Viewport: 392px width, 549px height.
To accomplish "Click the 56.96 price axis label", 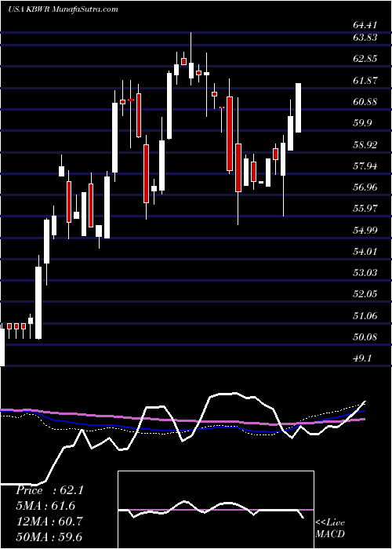I will pyautogui.click(x=365, y=187).
